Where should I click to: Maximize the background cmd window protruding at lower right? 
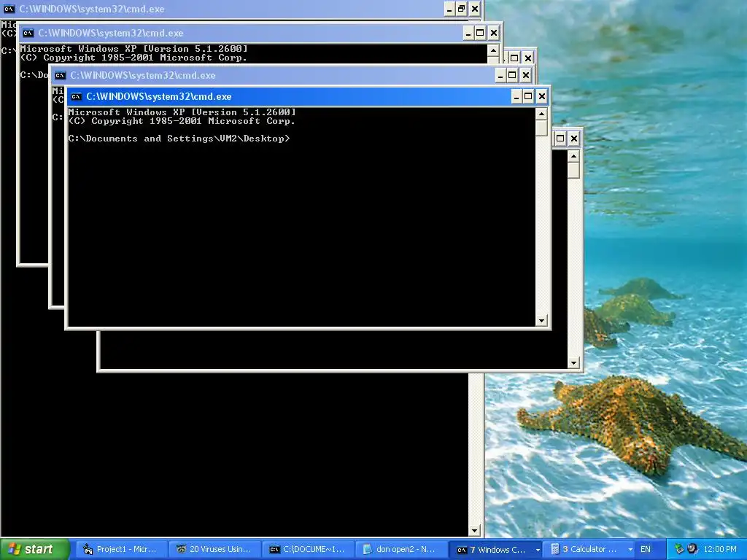[560, 139]
